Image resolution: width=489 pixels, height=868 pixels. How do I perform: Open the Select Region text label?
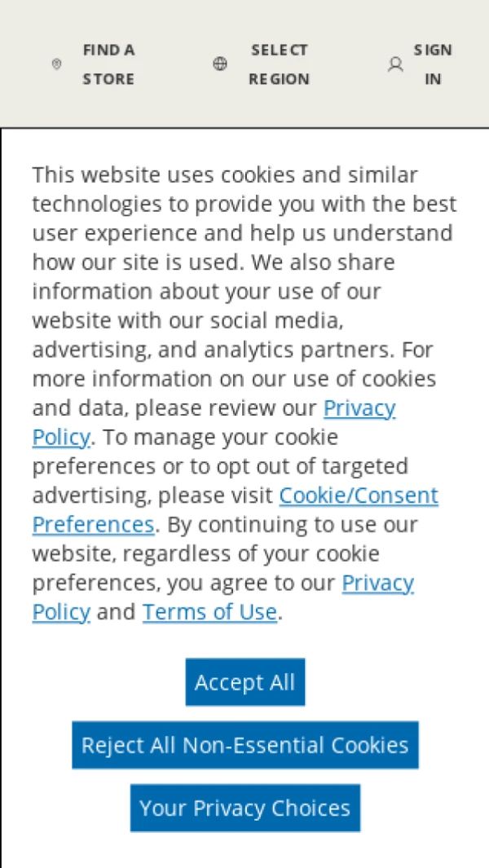click(279, 64)
